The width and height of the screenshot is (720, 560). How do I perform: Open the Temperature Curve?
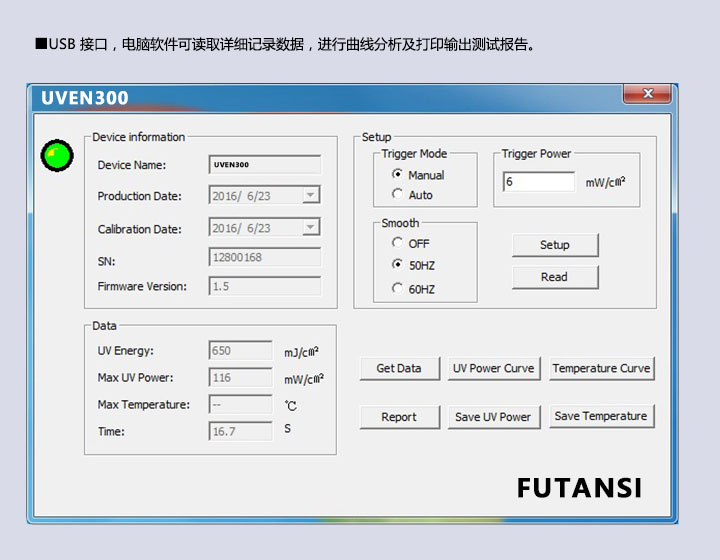coord(601,368)
